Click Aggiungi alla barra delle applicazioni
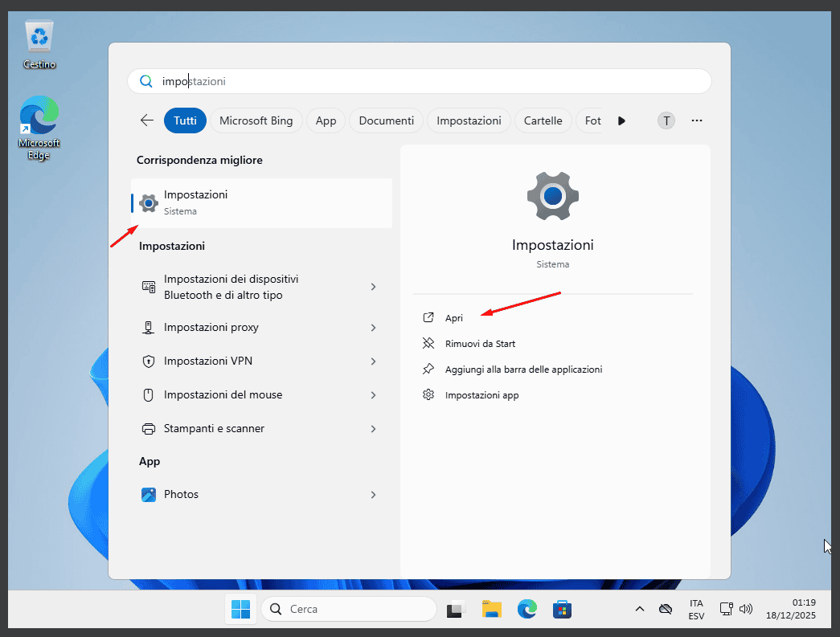The width and height of the screenshot is (840, 637). coord(522,369)
